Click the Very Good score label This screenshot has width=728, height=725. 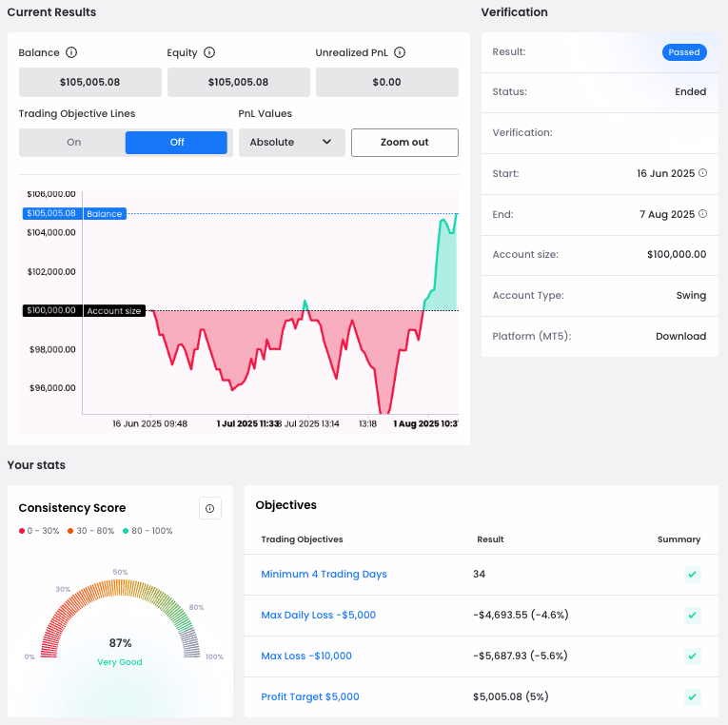(120, 662)
